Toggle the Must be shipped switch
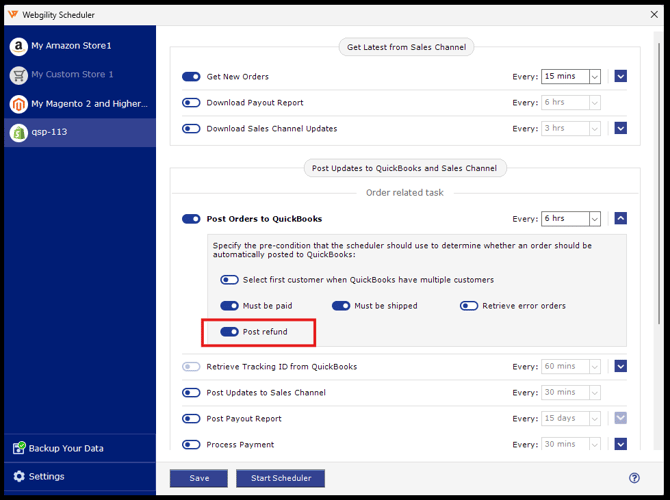Viewport: 670px width, 500px height. (341, 306)
